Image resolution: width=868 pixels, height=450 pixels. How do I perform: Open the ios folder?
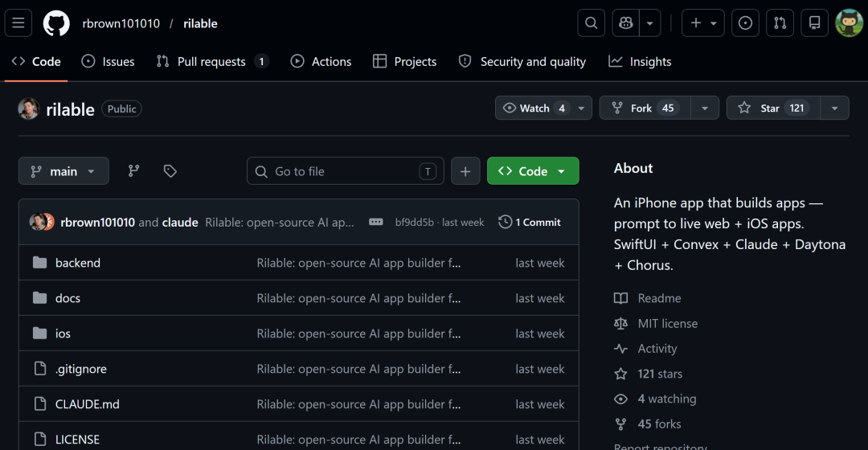pos(63,333)
